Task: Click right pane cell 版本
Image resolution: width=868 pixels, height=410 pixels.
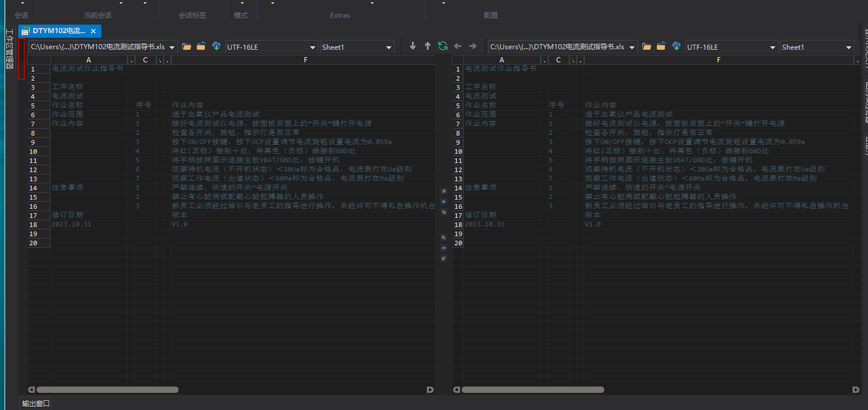Action: [593, 215]
